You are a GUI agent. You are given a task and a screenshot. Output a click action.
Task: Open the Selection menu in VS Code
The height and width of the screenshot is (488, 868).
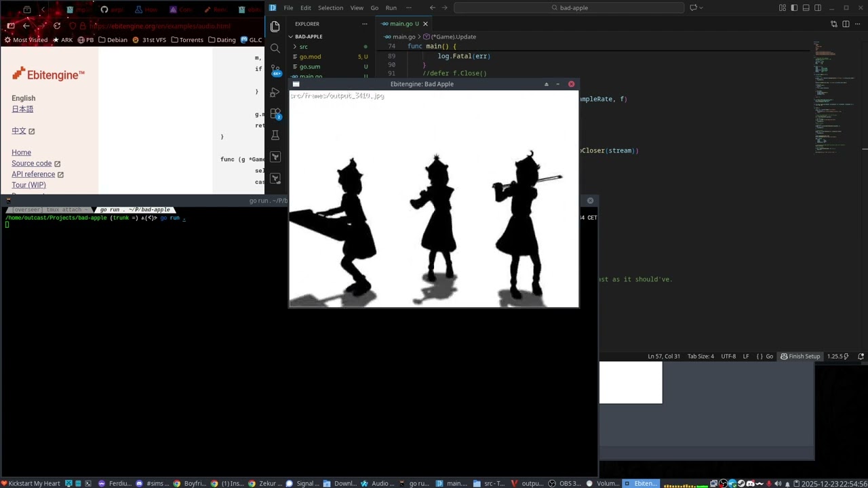tap(330, 8)
